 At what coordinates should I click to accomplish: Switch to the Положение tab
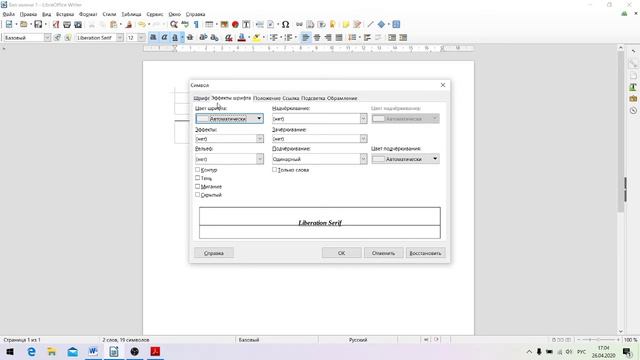pos(267,98)
